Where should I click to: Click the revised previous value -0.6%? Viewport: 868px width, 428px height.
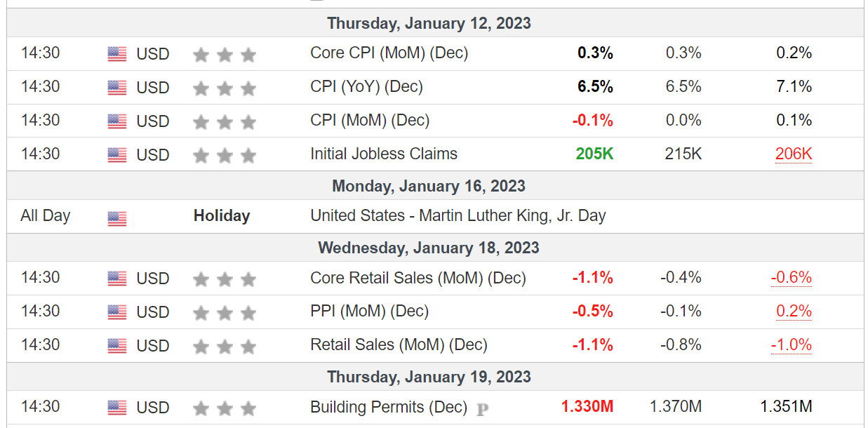pyautogui.click(x=792, y=278)
